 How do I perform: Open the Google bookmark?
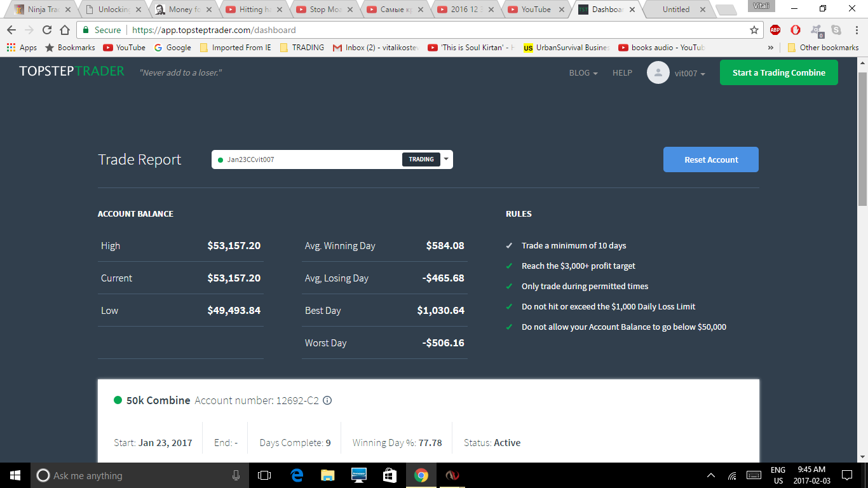point(173,48)
